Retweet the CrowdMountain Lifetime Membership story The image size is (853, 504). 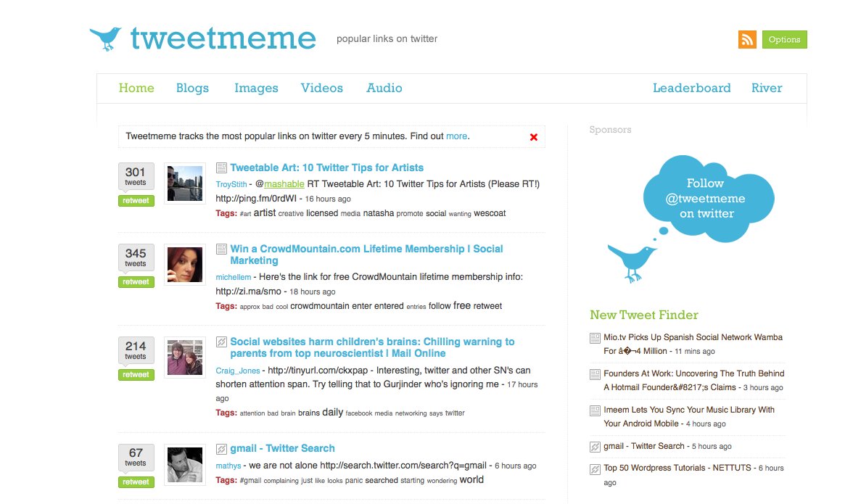136,282
